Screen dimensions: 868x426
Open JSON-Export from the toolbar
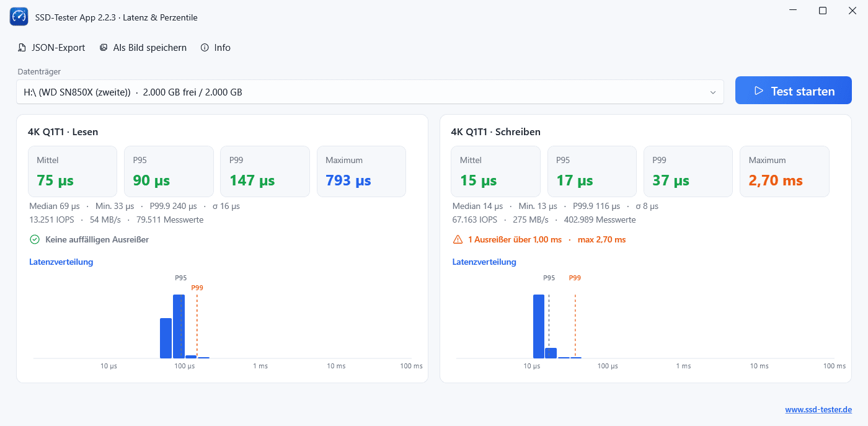click(51, 48)
